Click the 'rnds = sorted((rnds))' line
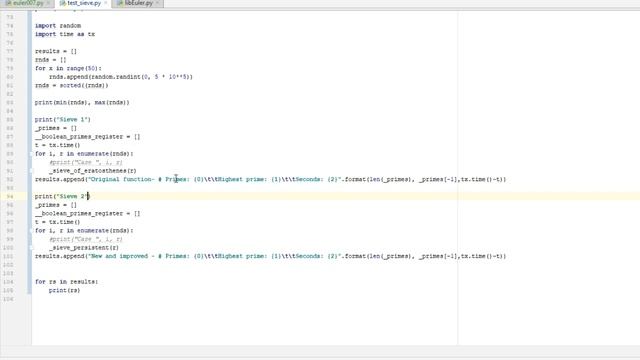640x360 pixels. click(72, 85)
